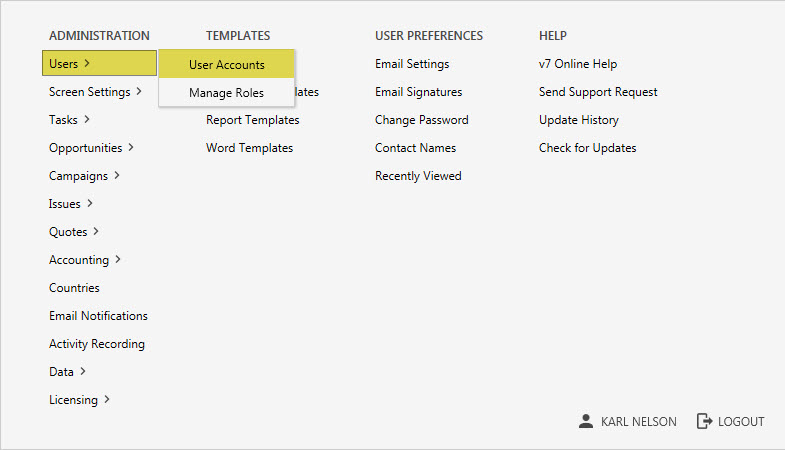Click the Logout door icon

coord(704,422)
